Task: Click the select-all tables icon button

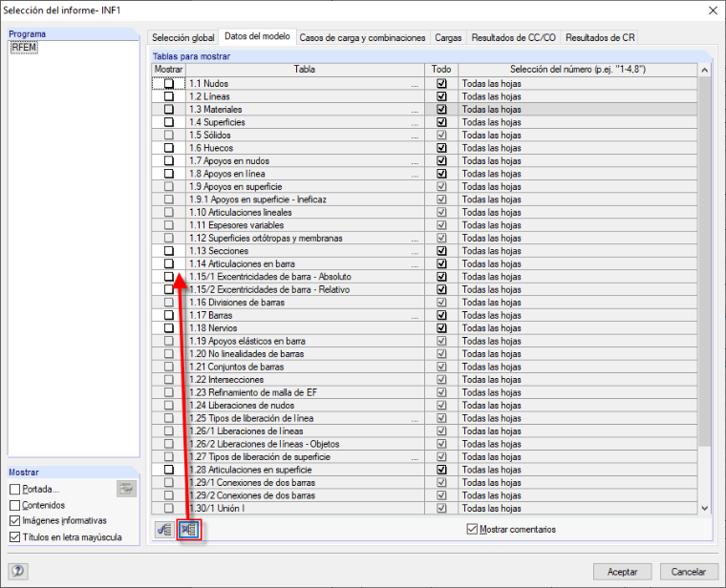Action: (164, 529)
